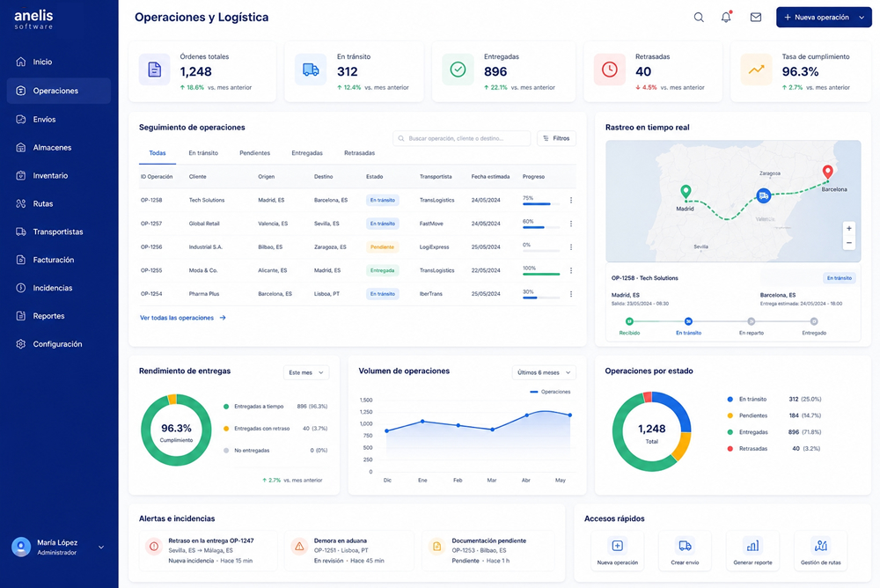Image resolution: width=880 pixels, height=588 pixels.
Task: Click the Barcelona destination pin on map
Action: point(827,172)
